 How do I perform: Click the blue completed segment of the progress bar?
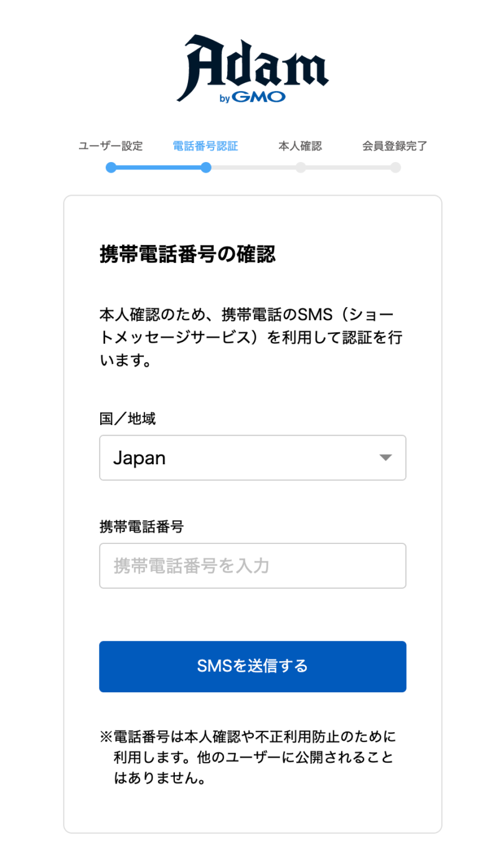pos(159,168)
